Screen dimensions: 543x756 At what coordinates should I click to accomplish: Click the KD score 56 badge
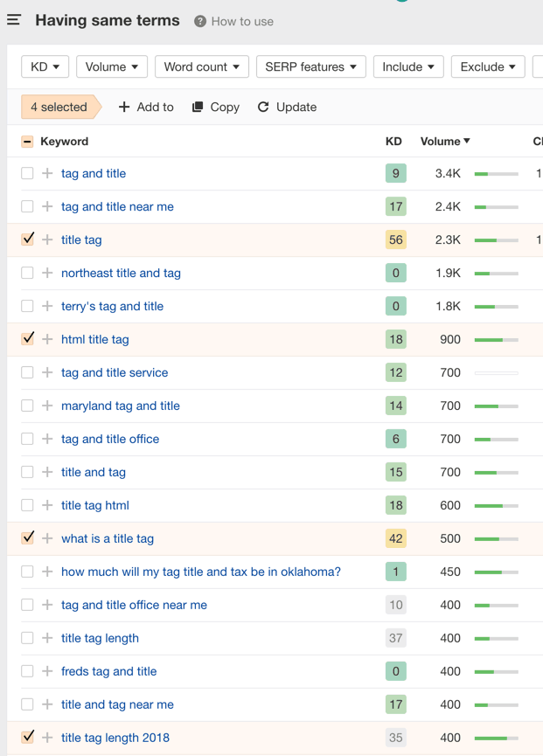pyautogui.click(x=395, y=239)
